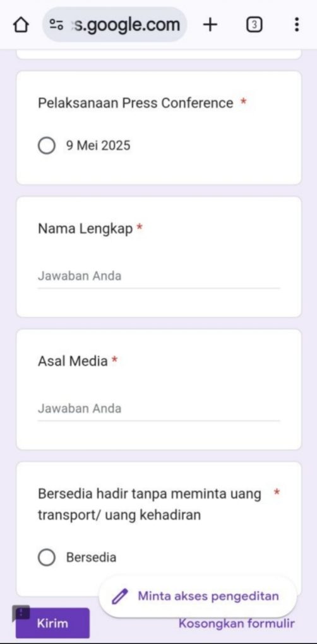Click the 9 Mei 2025 option label
The width and height of the screenshot is (317, 644).
(98, 145)
